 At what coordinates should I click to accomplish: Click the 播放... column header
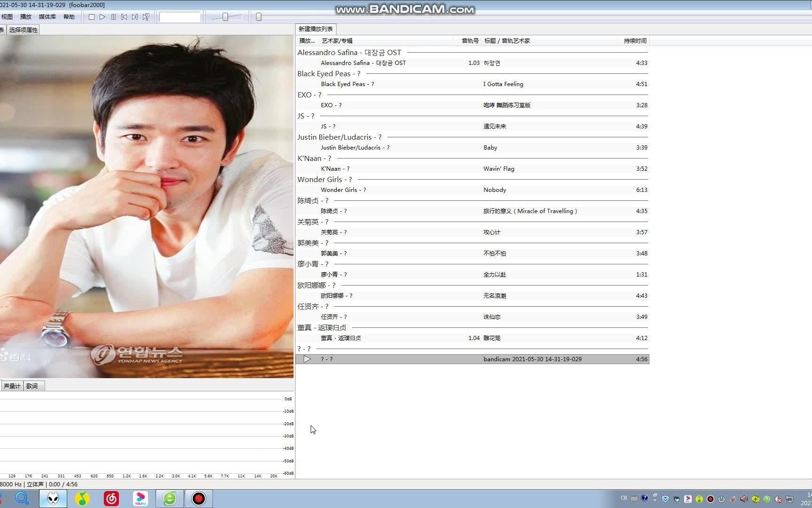pos(307,41)
